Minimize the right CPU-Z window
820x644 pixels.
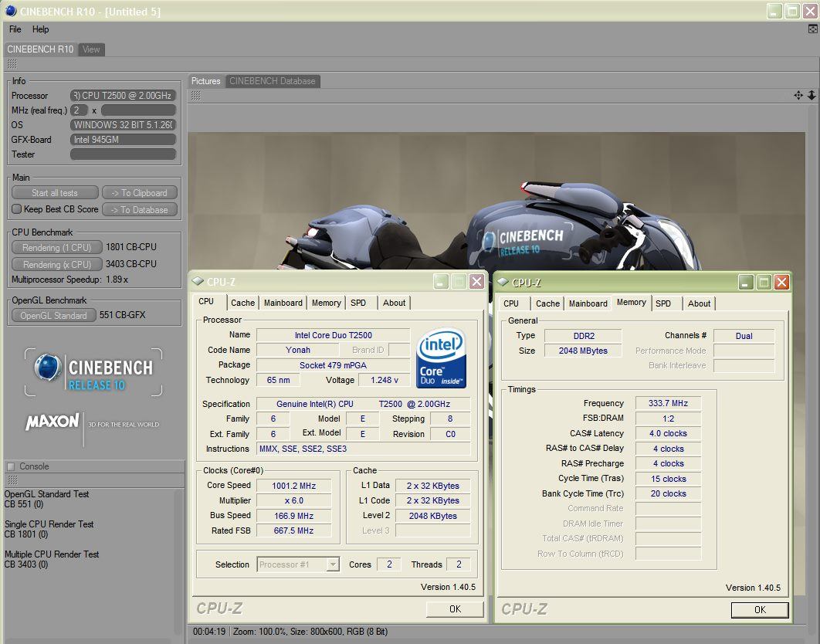[x=747, y=283]
